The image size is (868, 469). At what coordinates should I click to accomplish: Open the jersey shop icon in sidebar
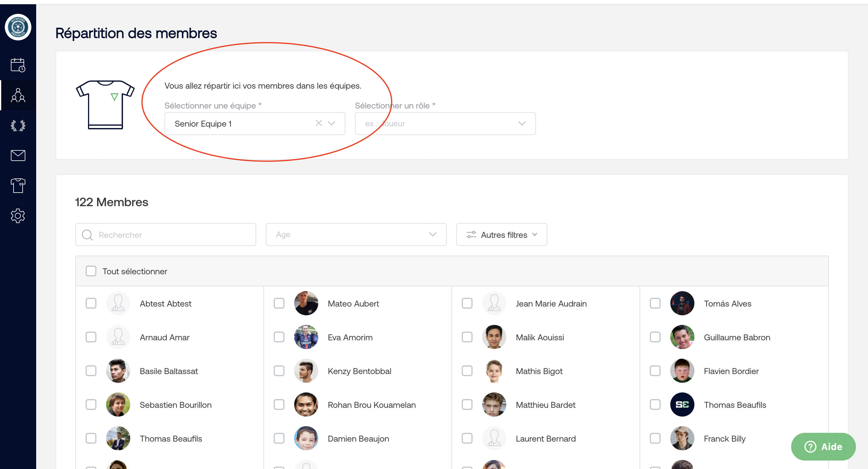coord(18,186)
